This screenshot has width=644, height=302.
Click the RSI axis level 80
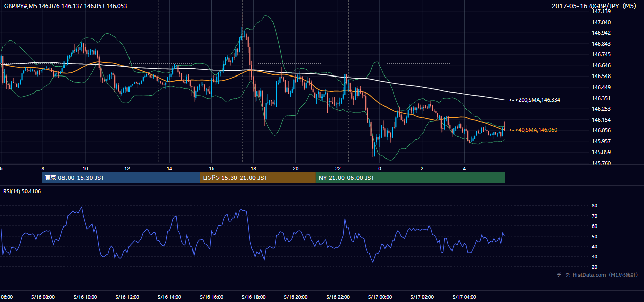click(x=595, y=206)
